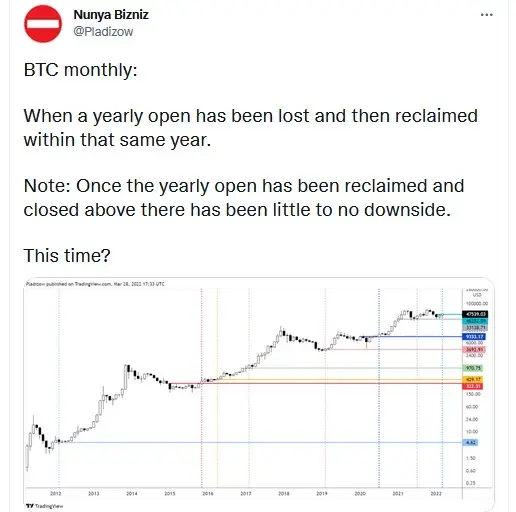Image resolution: width=516 pixels, height=512 pixels.
Task: Click the 2012 label on time axis
Action: [x=56, y=493]
